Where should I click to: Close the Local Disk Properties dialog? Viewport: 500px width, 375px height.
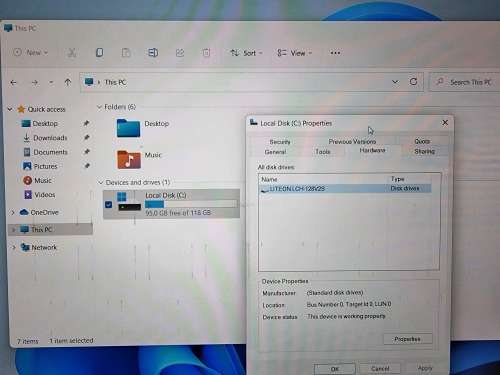[445, 123]
